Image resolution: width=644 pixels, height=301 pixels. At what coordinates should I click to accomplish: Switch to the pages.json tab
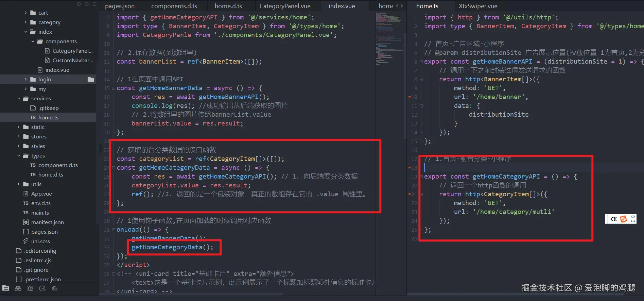point(120,6)
